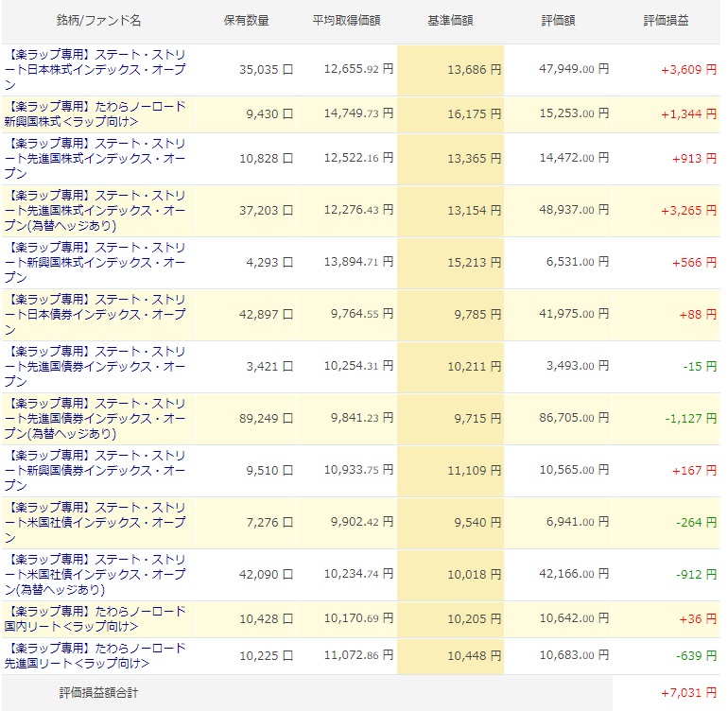728x711 pixels.
Task: Click the loss value -639 円
Action: [x=697, y=657]
